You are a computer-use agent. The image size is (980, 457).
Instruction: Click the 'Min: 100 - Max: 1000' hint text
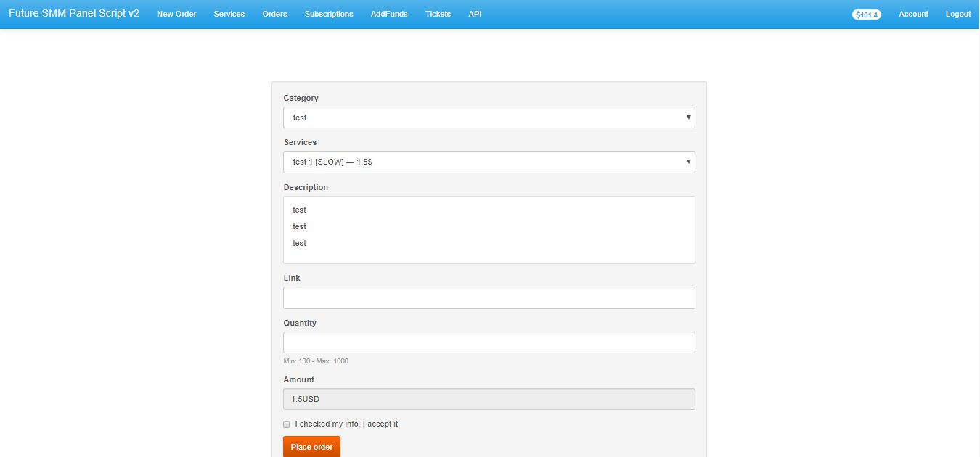pos(316,361)
